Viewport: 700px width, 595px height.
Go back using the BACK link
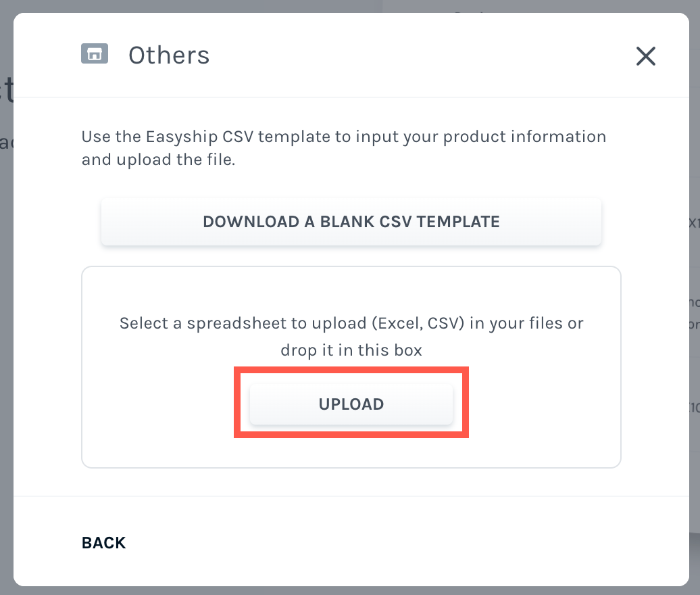103,543
